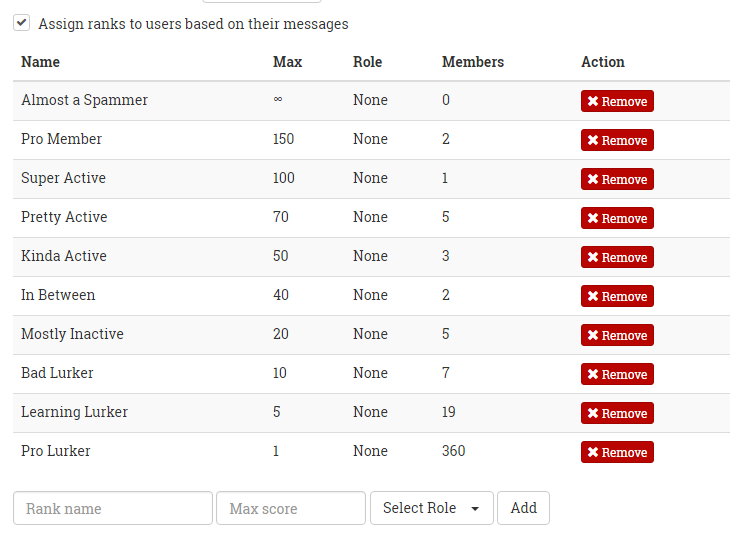This screenshot has height=542, width=754.
Task: Select the In Between name cell
Action: (x=58, y=295)
